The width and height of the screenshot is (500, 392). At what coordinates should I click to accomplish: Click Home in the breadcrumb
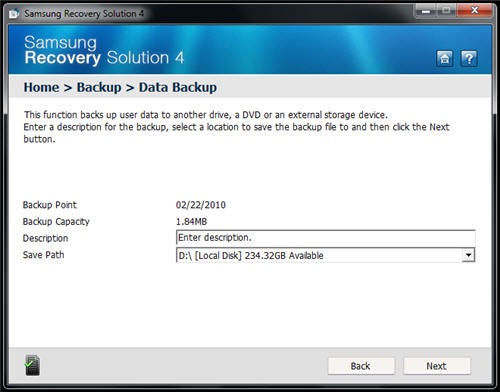tap(41, 87)
